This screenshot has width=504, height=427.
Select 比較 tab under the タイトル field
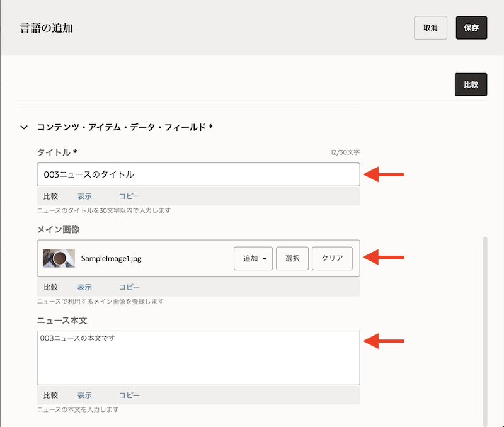pyautogui.click(x=51, y=196)
